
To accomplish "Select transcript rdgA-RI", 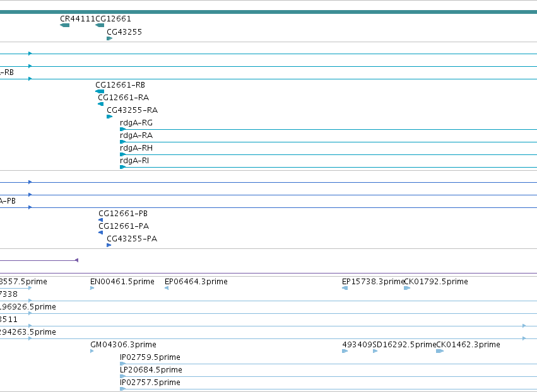I will 134,161.
